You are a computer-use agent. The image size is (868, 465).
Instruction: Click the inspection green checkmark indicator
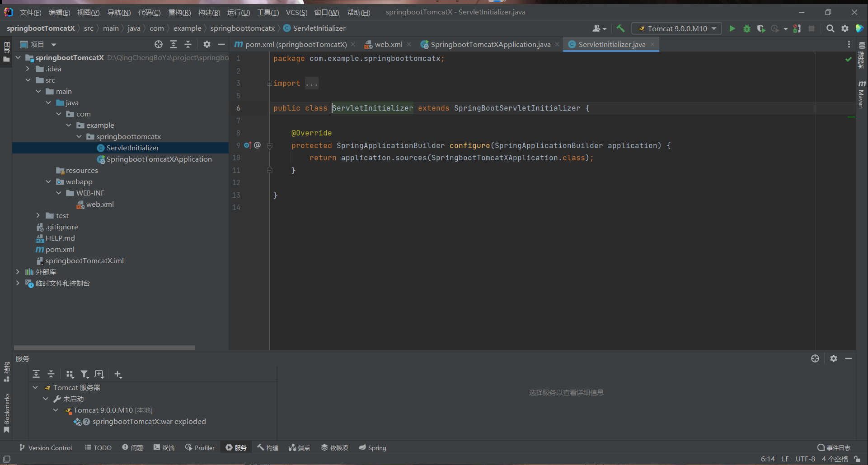(849, 59)
